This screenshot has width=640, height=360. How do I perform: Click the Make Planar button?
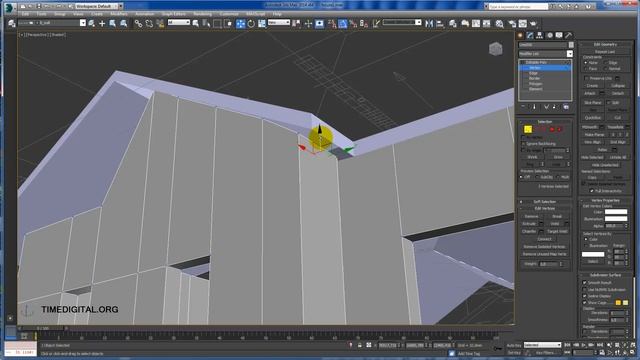click(594, 134)
